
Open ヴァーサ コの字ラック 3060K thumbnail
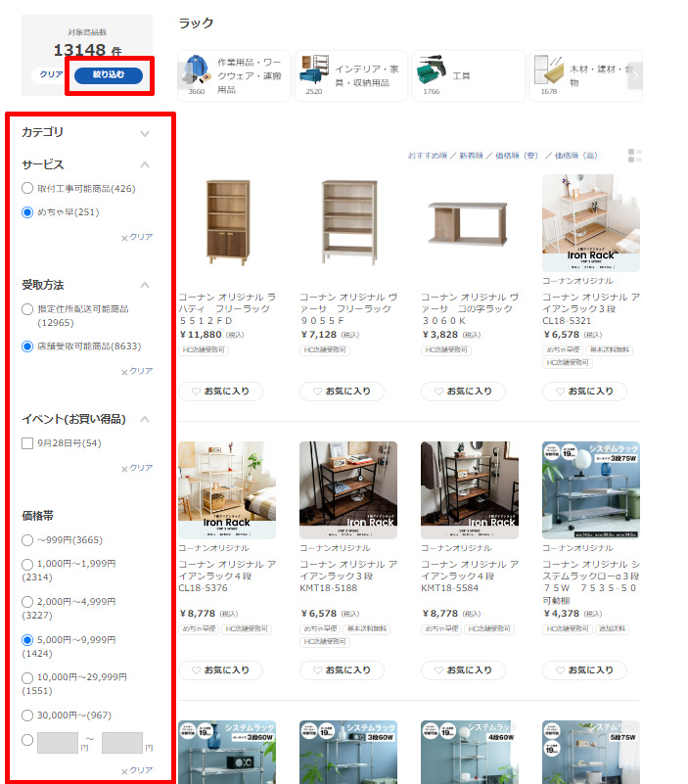click(x=470, y=222)
